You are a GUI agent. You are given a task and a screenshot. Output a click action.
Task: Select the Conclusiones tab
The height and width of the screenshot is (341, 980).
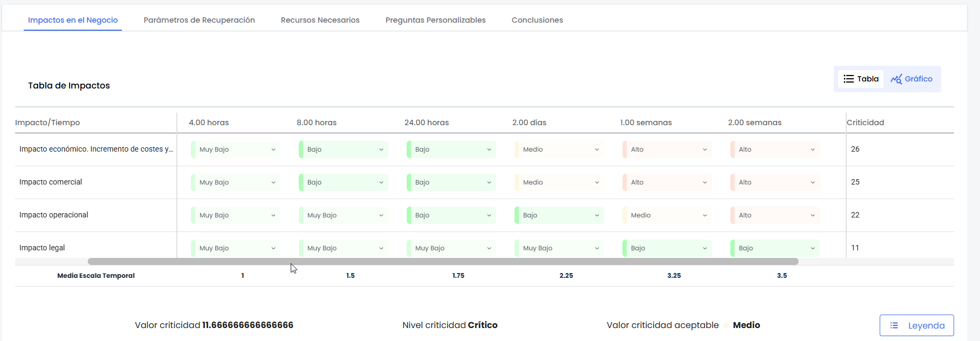pos(537,20)
